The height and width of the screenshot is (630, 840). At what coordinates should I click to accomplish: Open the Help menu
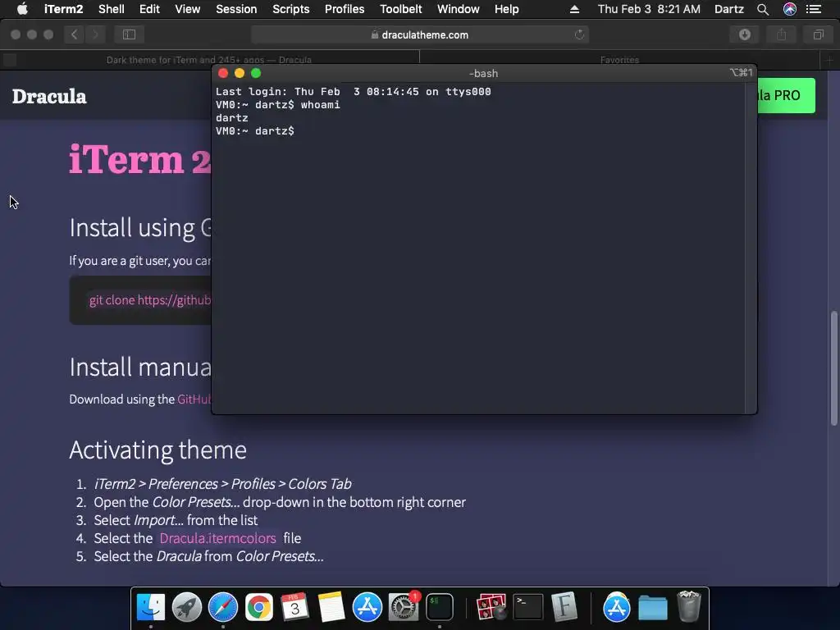[x=506, y=9]
